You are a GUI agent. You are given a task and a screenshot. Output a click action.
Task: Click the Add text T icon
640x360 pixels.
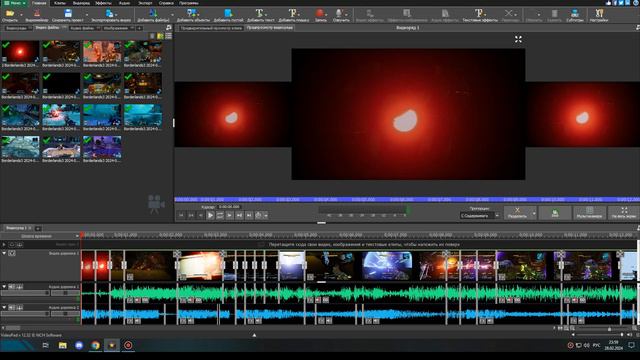260,14
